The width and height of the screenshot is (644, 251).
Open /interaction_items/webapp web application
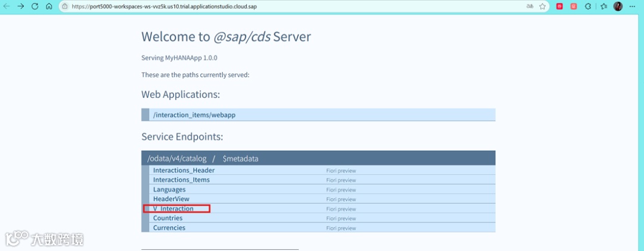pyautogui.click(x=194, y=115)
